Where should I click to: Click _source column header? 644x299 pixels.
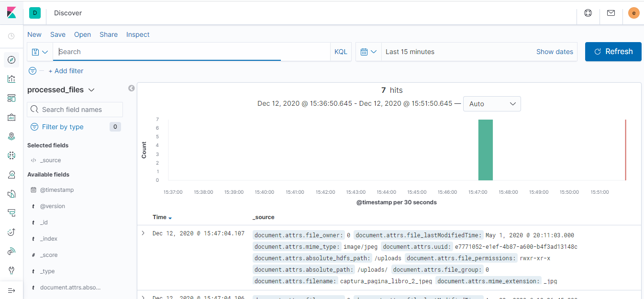coord(264,217)
